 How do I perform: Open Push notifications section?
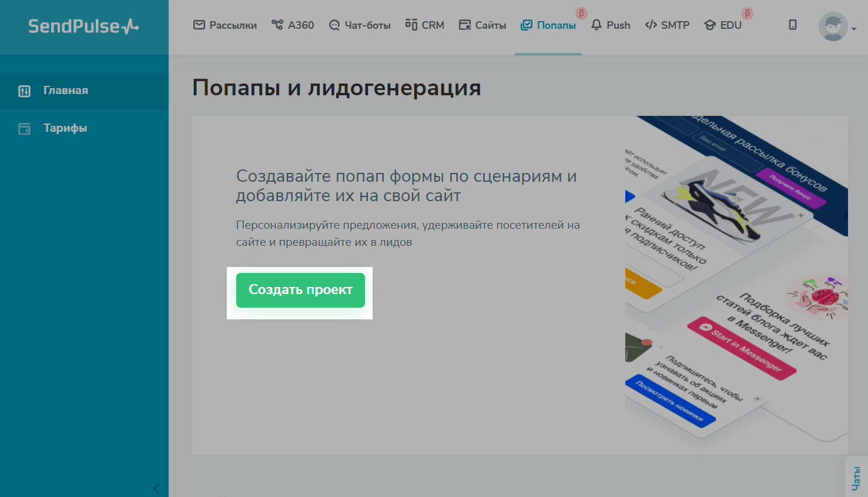pyautogui.click(x=611, y=25)
